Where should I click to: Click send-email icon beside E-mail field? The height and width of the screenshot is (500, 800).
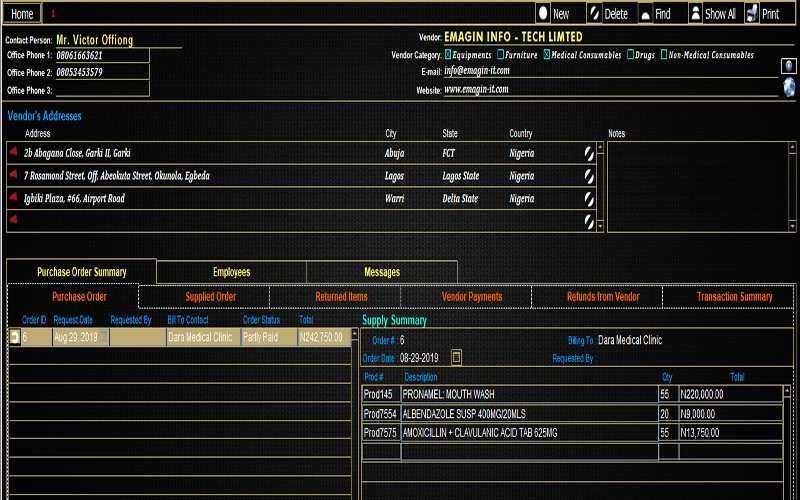coord(788,67)
